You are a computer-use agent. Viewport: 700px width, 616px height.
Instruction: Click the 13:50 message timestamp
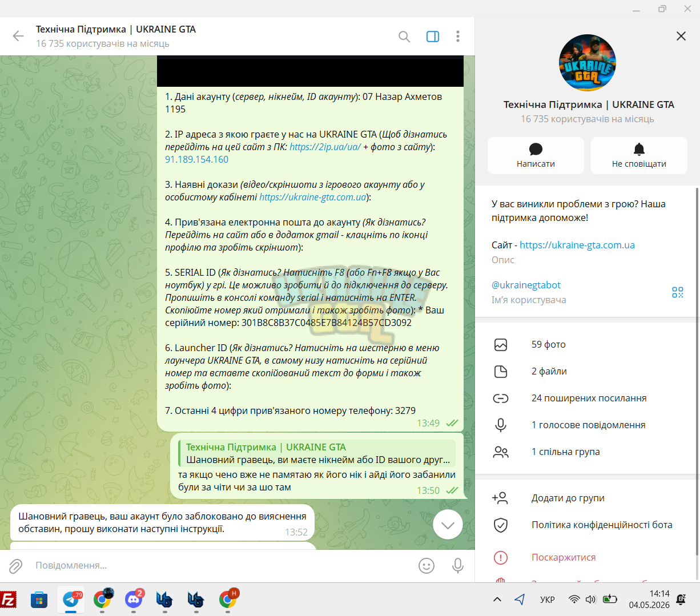(x=428, y=490)
